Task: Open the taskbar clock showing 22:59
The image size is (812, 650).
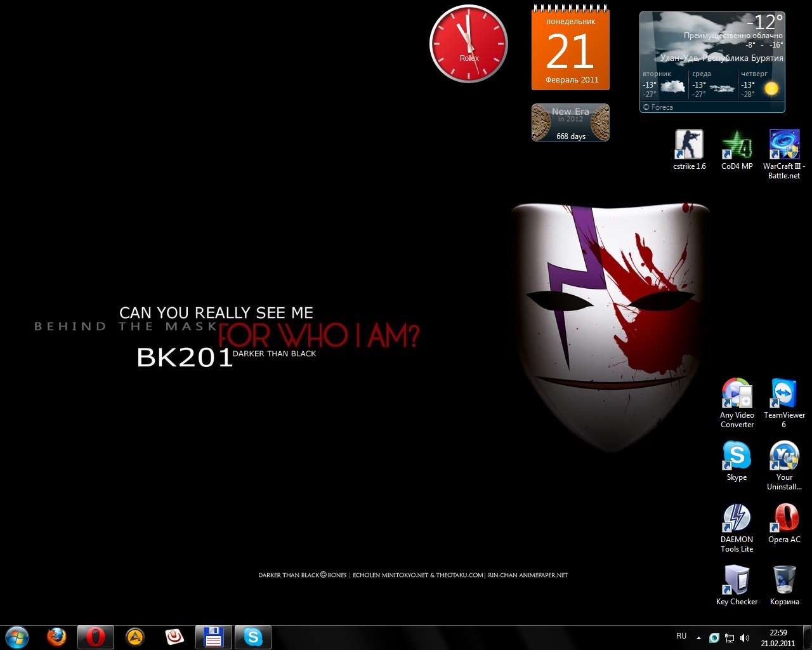Action: point(778,637)
